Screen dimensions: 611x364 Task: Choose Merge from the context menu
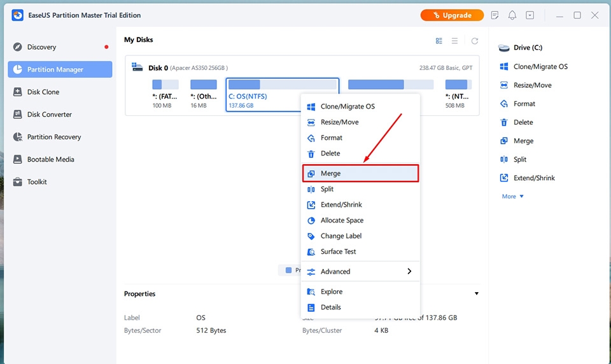point(360,174)
